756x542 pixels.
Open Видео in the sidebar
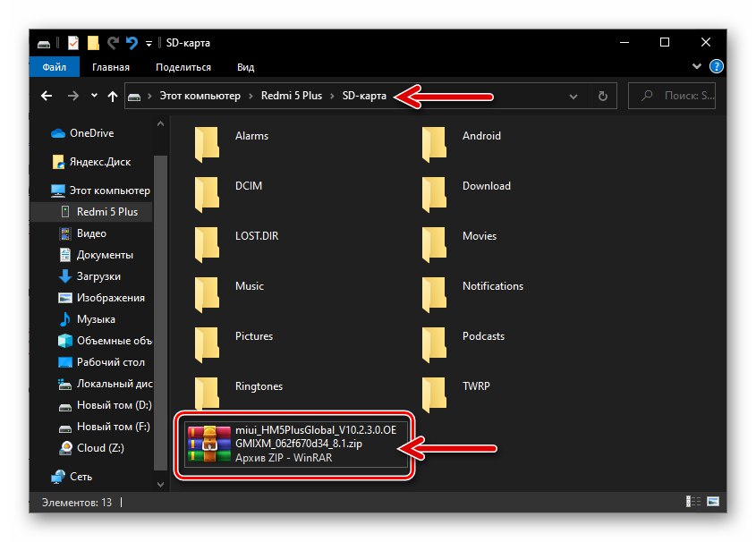[x=82, y=233]
